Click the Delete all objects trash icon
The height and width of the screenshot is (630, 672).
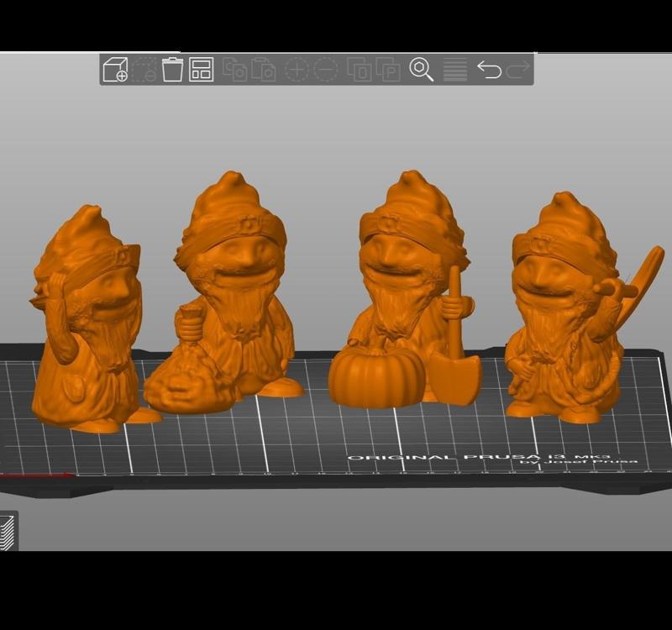tap(171, 71)
